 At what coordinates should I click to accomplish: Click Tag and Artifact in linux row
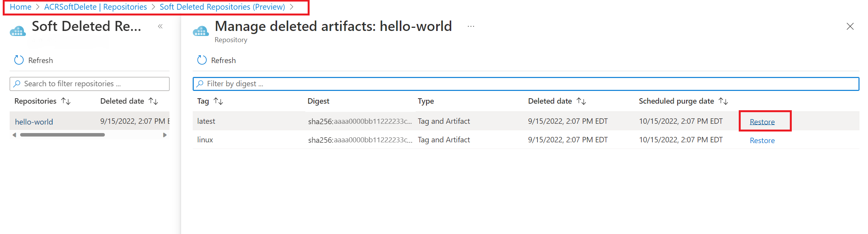point(444,140)
